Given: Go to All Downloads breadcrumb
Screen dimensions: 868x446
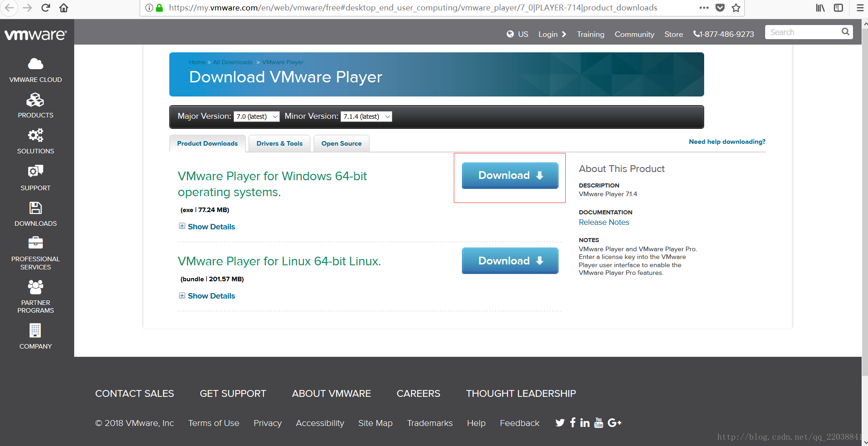Looking at the screenshot, I should (x=233, y=62).
